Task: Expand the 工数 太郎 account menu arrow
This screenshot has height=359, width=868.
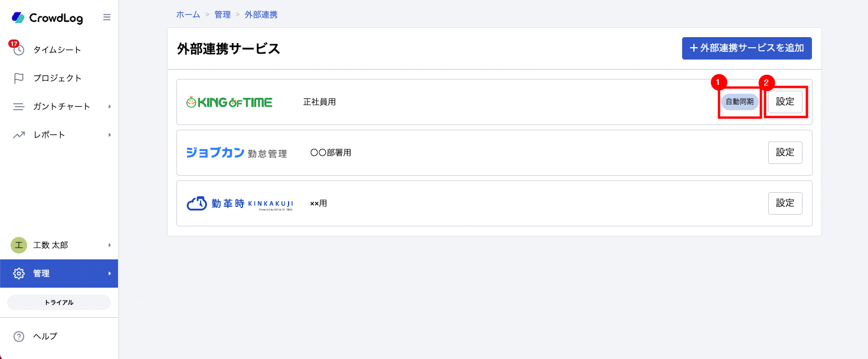Action: tap(110, 245)
